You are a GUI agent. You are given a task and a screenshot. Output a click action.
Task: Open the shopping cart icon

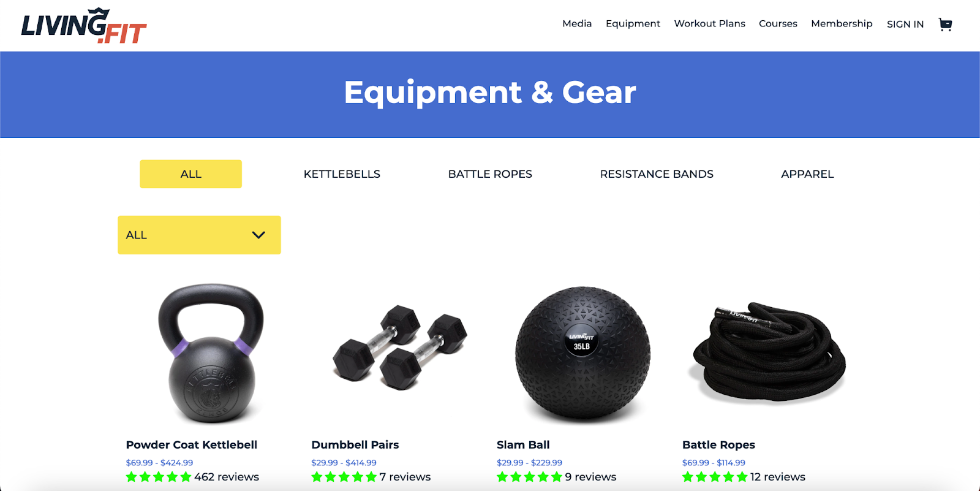pos(945,25)
